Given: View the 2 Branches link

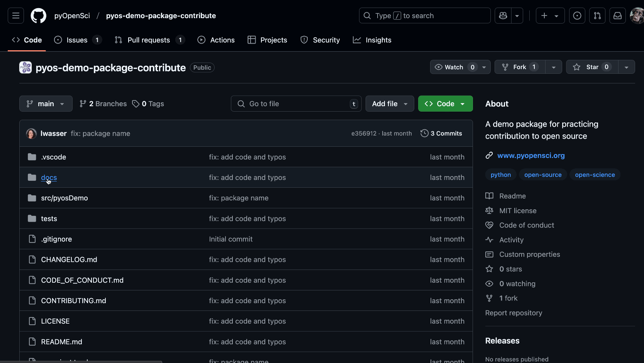Looking at the screenshot, I should (x=103, y=103).
